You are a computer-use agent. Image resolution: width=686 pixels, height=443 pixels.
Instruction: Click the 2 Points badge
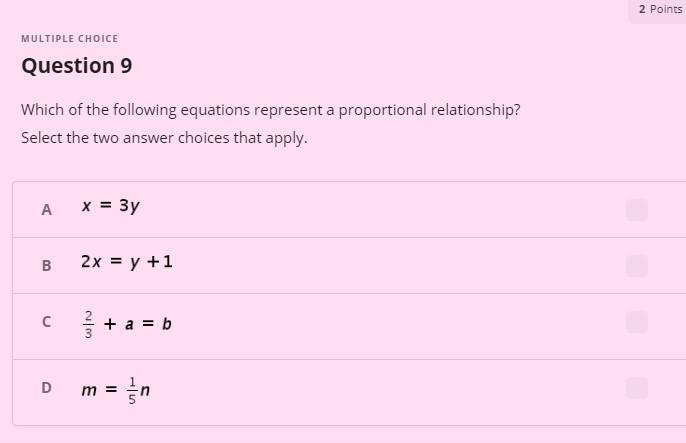pos(660,9)
